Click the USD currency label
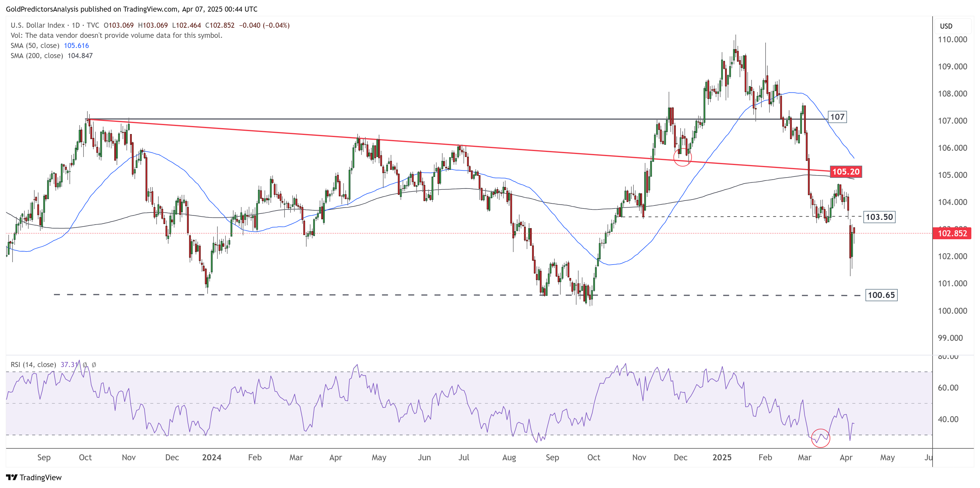980x488 pixels. click(x=946, y=26)
